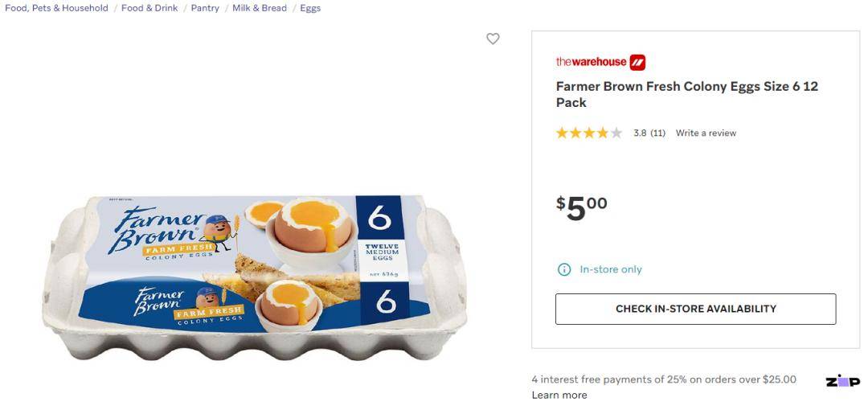Check in-store availability button
The height and width of the screenshot is (414, 868).
click(696, 309)
